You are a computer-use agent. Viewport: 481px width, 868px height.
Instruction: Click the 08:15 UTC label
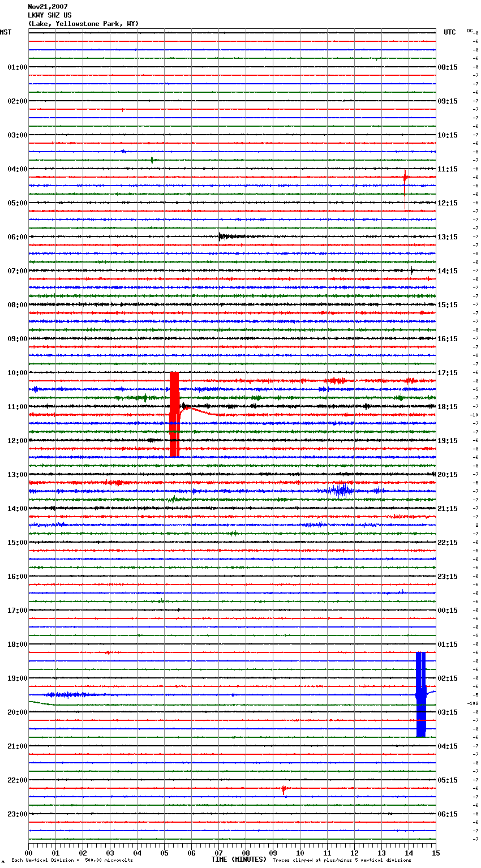[448, 67]
